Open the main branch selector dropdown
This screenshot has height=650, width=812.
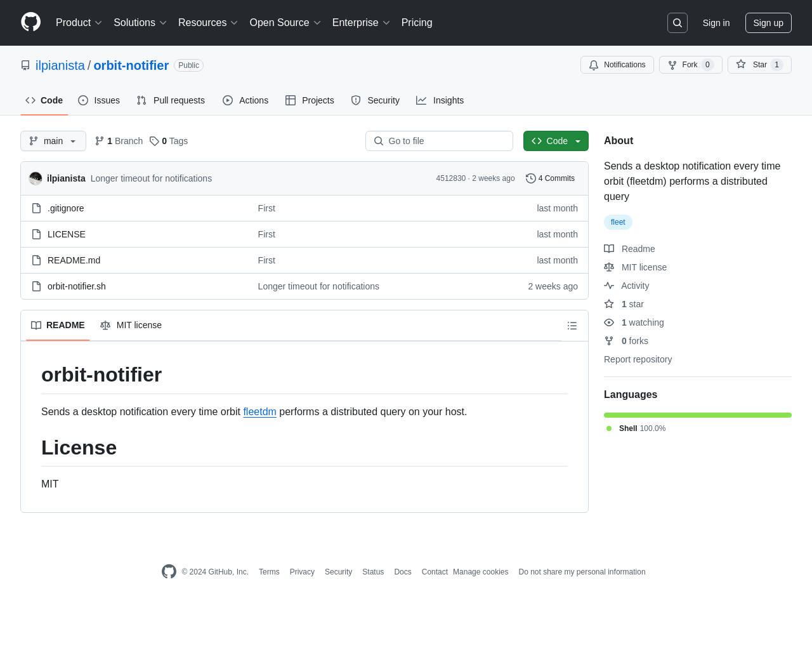point(53,141)
